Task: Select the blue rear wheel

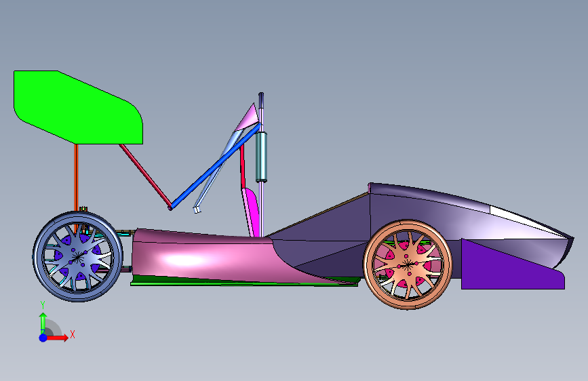Action: (77, 257)
